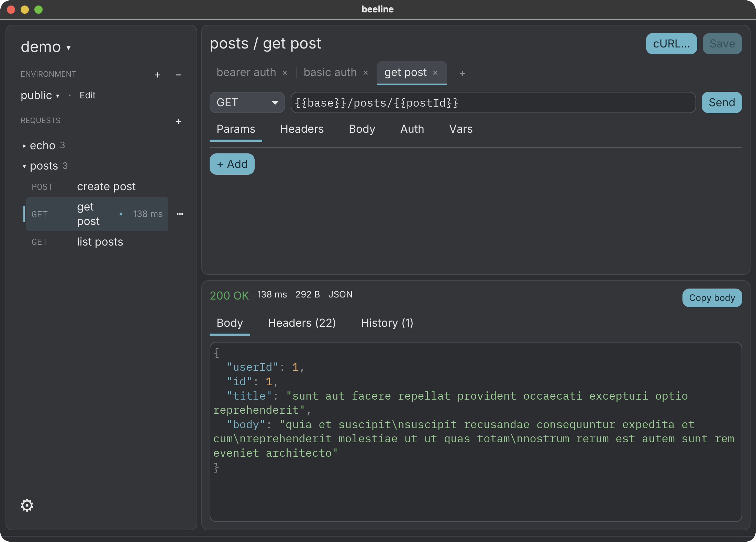Open the get post more options ellipsis

click(x=180, y=214)
